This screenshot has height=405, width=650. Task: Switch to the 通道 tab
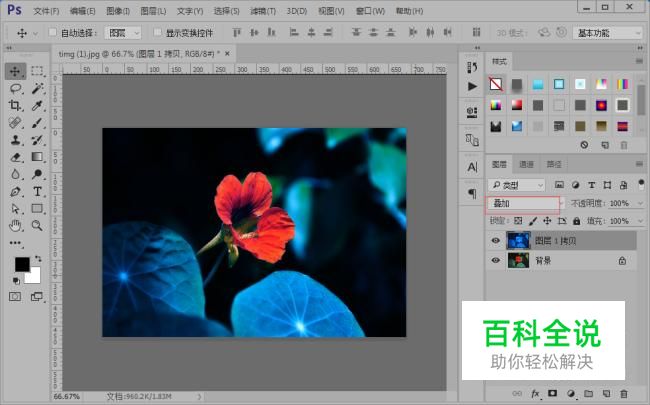(x=526, y=165)
